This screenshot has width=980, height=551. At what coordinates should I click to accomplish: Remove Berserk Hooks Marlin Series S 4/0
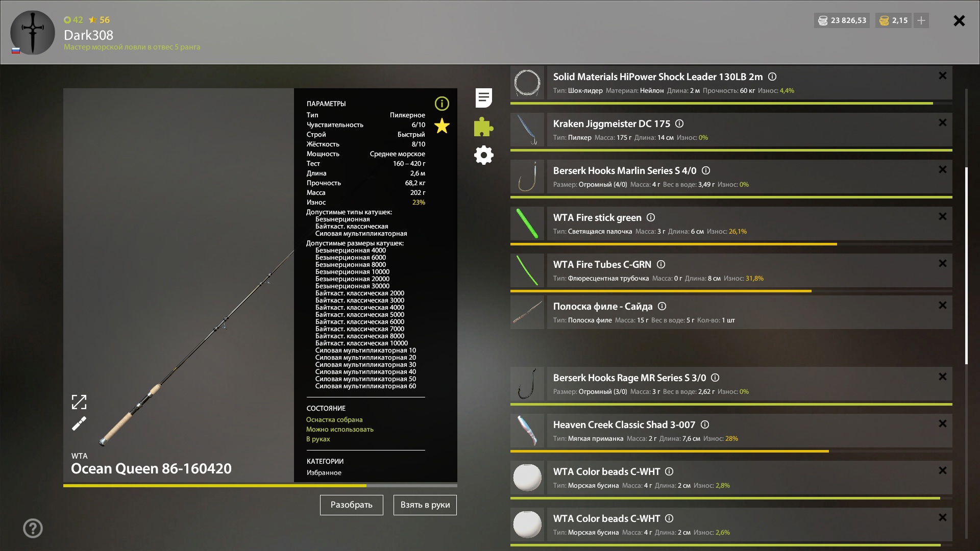[943, 169]
